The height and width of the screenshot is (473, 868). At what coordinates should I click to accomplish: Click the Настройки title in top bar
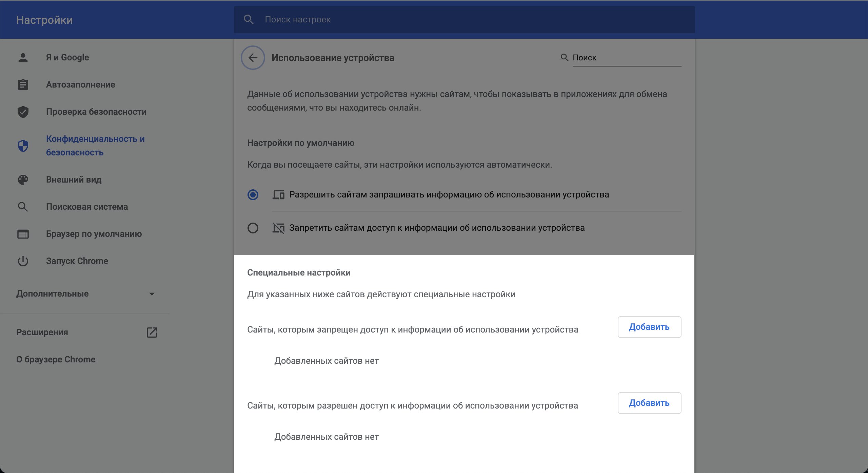click(x=44, y=20)
